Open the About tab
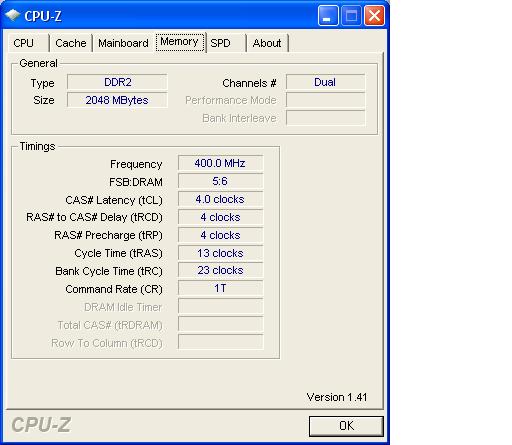Viewport: 512px width, 445px height. 267,43
